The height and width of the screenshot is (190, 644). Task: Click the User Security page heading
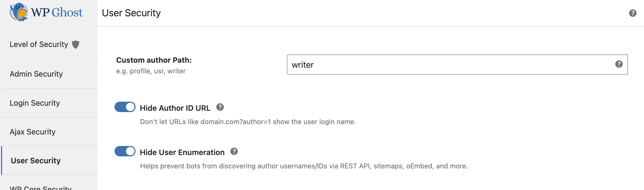click(x=131, y=13)
